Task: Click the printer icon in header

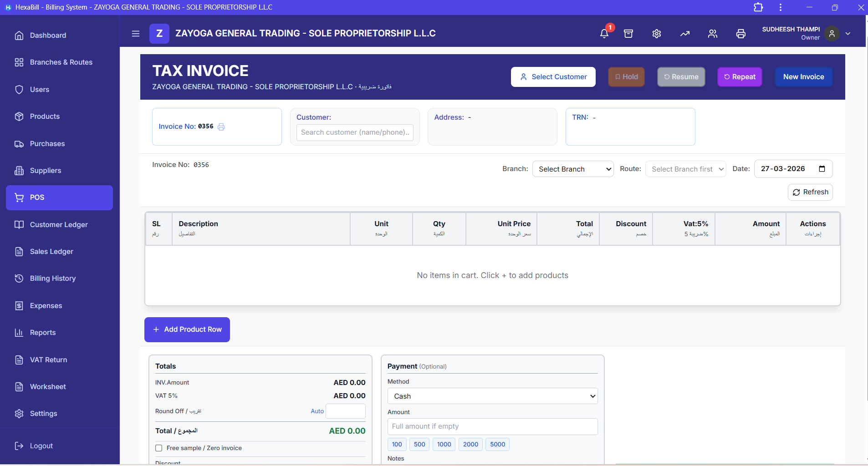Action: coord(741,34)
